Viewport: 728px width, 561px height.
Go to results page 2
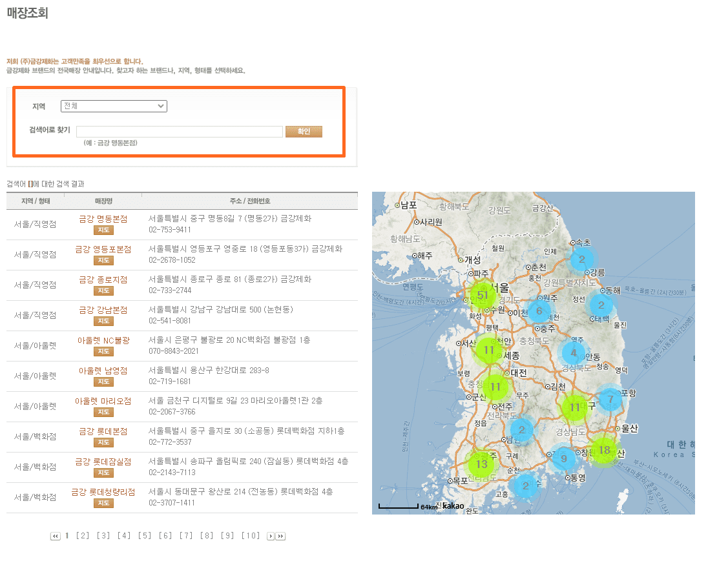[x=83, y=536]
